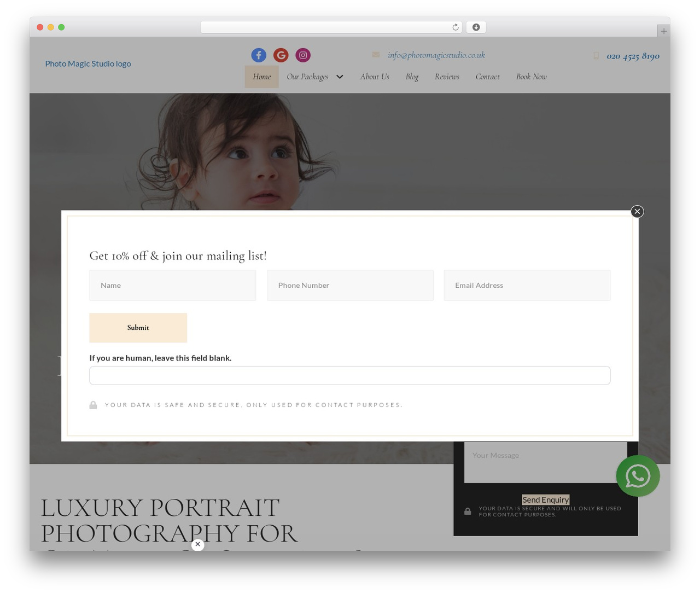Viewport: 700px width, 593px height.
Task: Open the Contact menu item
Action: [487, 77]
